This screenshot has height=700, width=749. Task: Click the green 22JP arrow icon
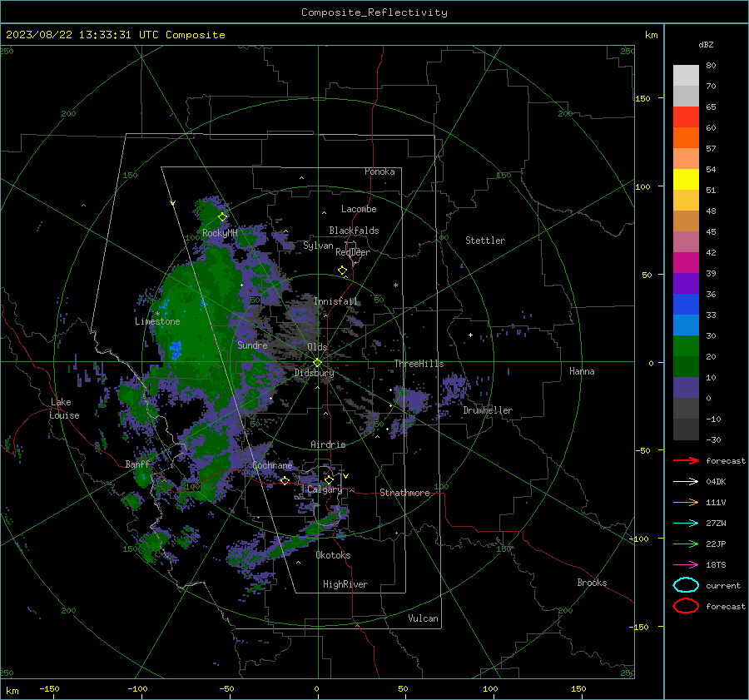(686, 544)
